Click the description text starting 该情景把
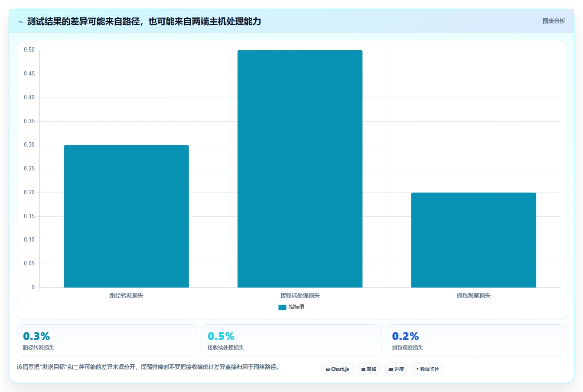583x392 pixels. (x=148, y=367)
